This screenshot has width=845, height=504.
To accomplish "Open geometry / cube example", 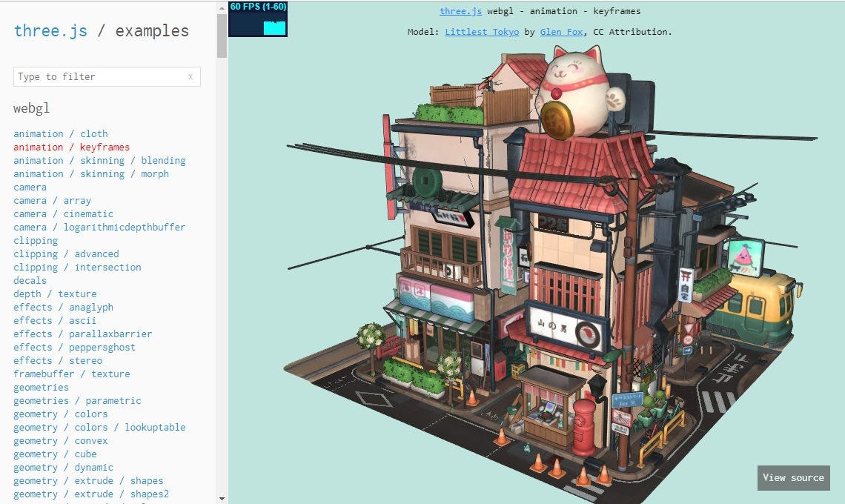I will coord(55,454).
